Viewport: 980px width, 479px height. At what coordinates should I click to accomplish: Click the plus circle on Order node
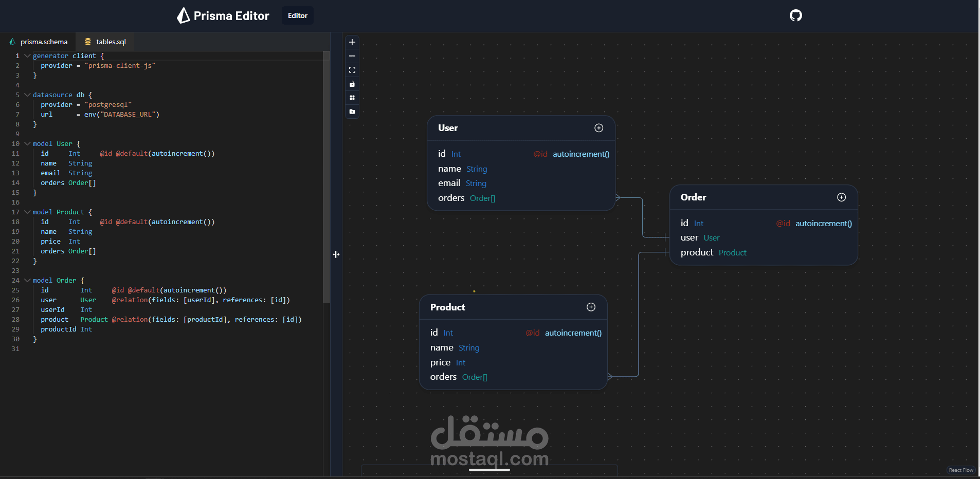[842, 197]
